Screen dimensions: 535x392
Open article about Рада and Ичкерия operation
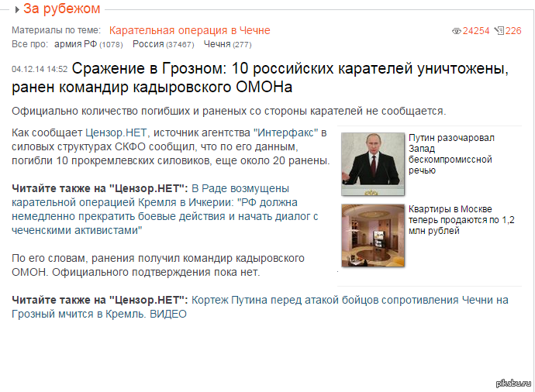[x=165, y=209]
